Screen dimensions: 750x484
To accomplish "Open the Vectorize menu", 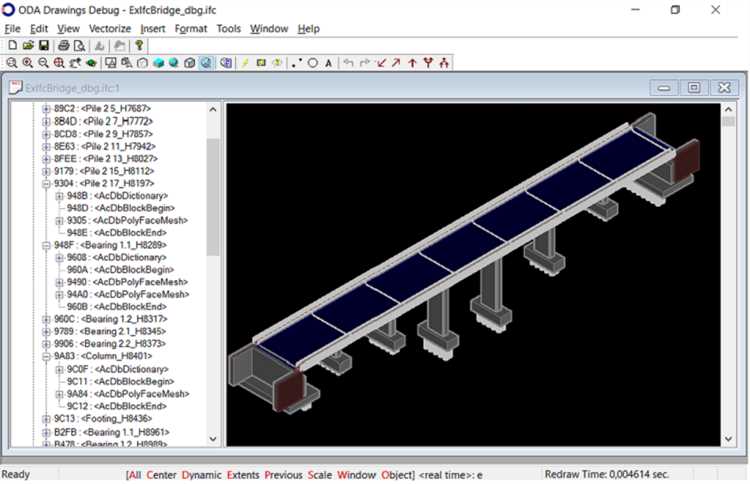I will click(110, 29).
